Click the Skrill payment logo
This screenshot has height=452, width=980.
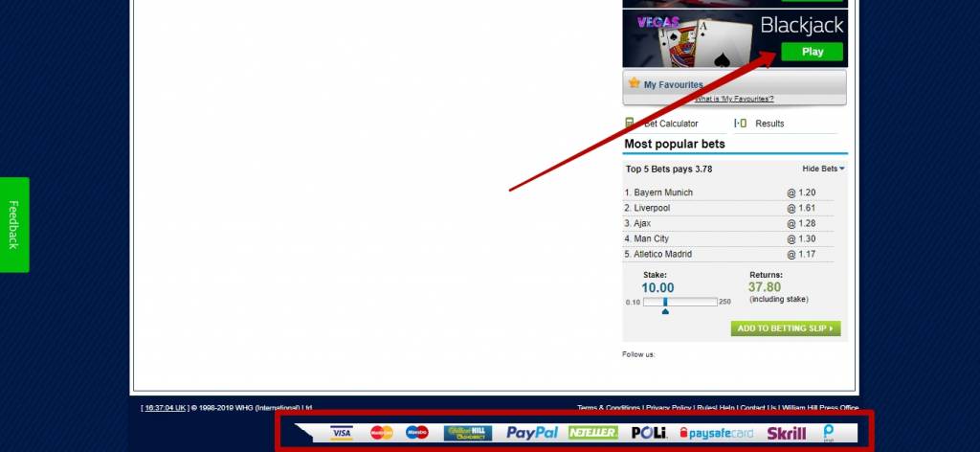pos(787,433)
